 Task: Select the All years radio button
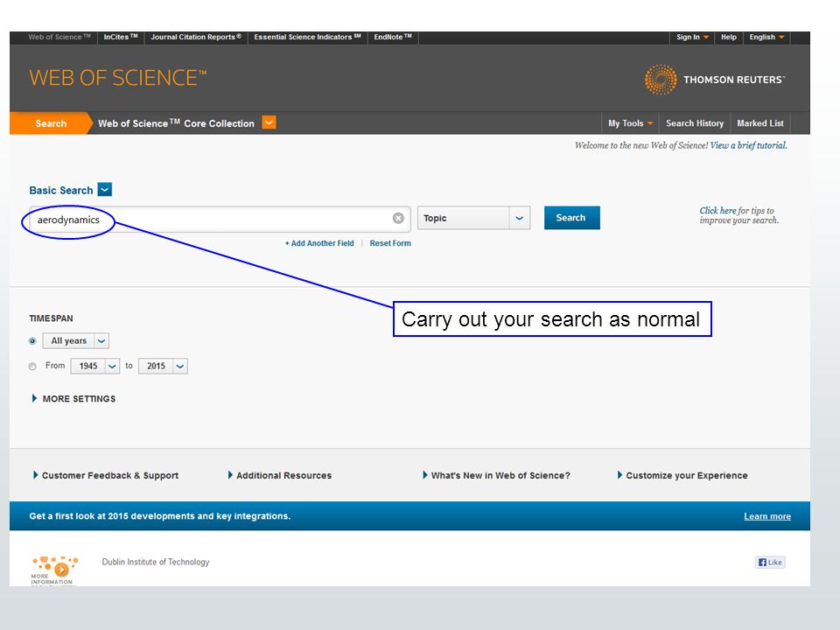pyautogui.click(x=32, y=340)
